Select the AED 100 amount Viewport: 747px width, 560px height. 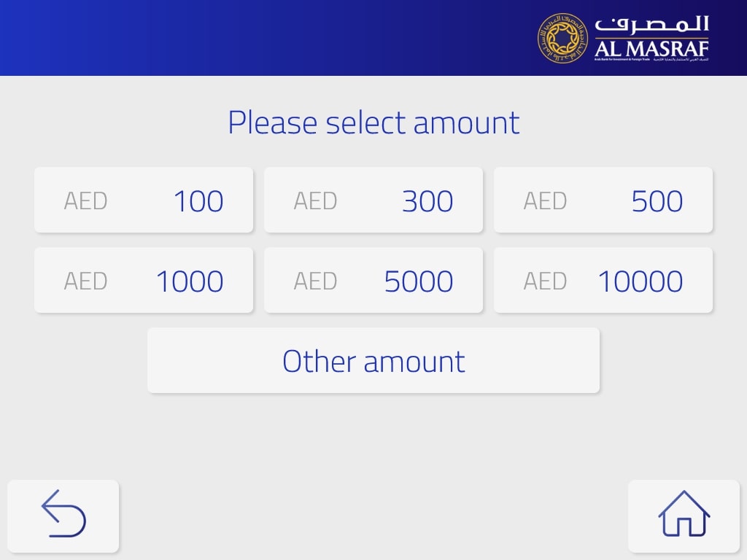144,201
